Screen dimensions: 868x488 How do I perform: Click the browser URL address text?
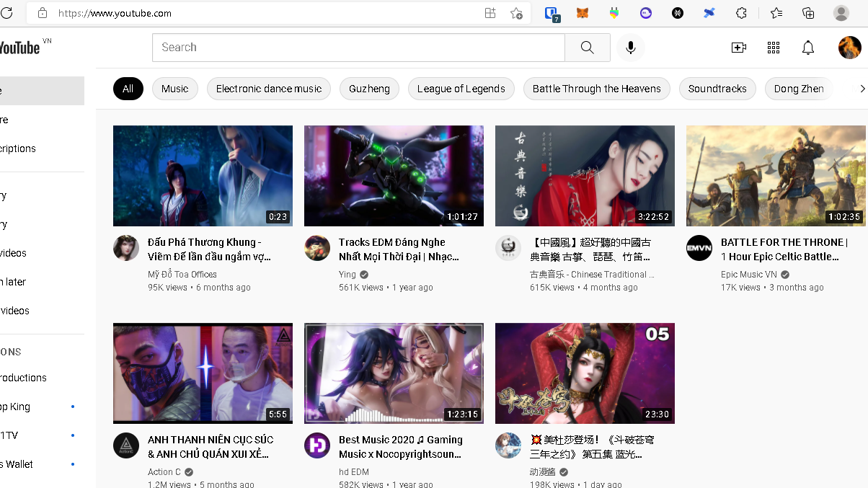coord(115,13)
